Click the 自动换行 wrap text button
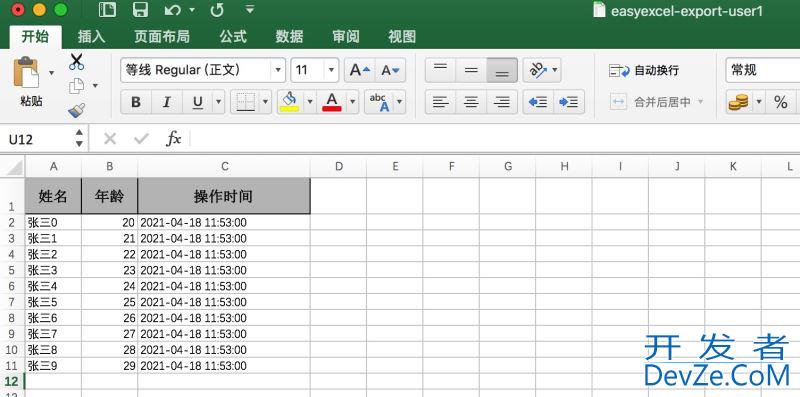 pos(644,70)
